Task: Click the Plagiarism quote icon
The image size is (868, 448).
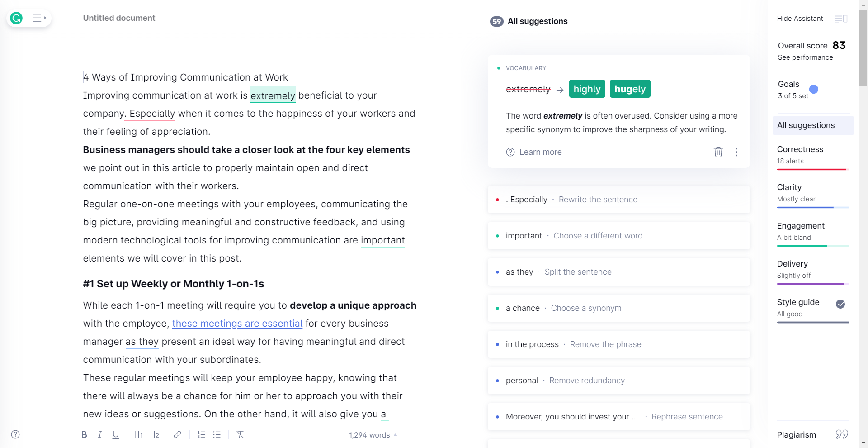Action: [x=841, y=434]
